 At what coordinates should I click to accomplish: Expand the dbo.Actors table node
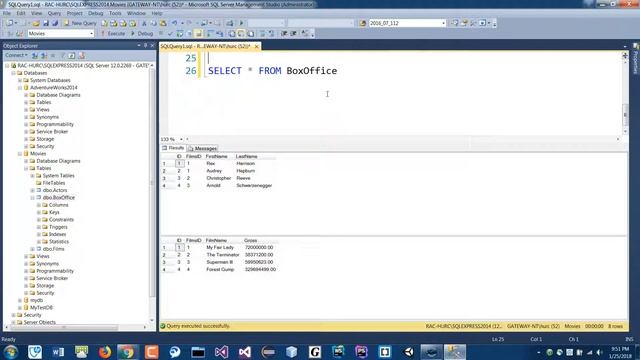[33, 190]
